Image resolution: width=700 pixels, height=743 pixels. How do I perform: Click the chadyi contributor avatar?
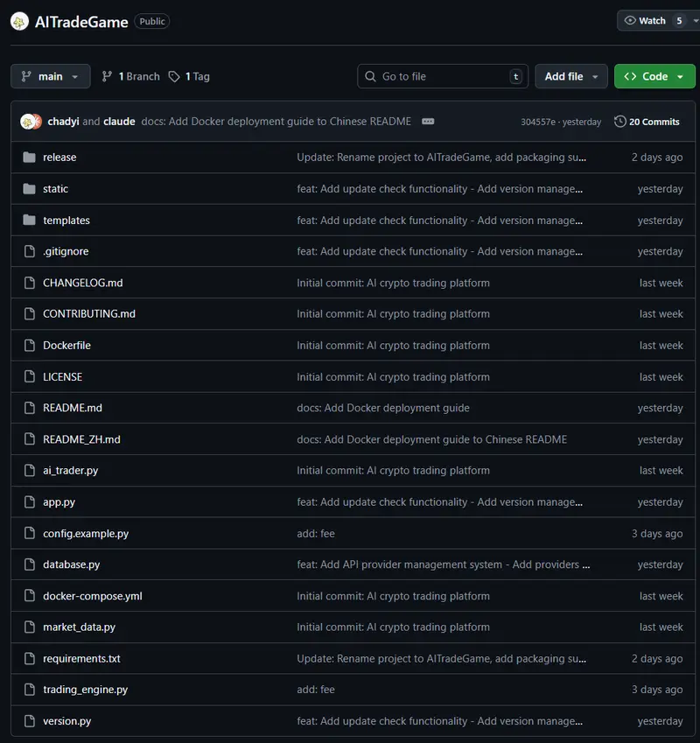[31, 122]
